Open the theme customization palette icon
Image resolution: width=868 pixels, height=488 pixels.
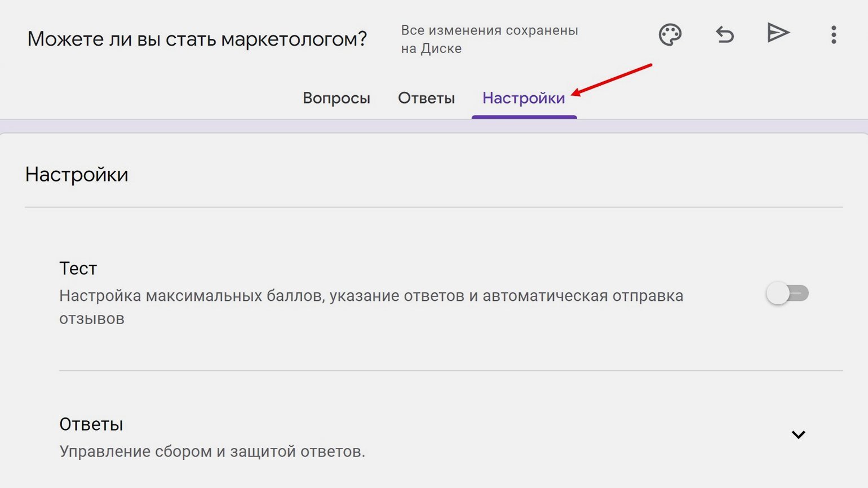pos(670,35)
